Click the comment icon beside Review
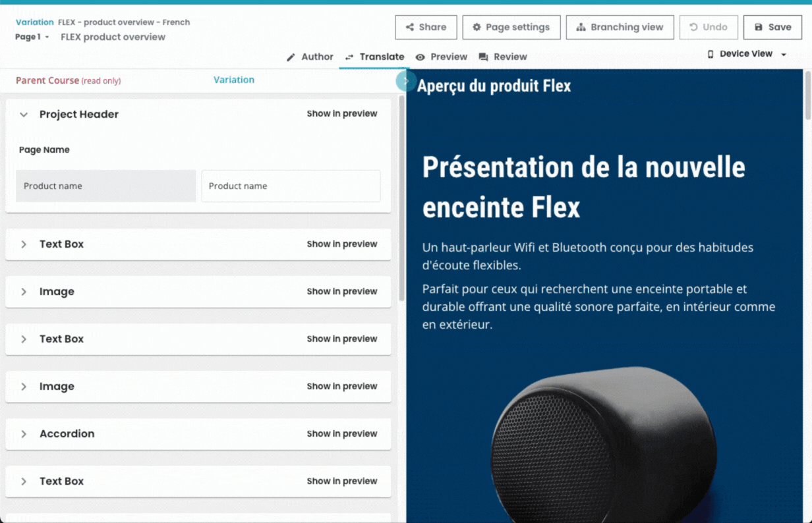This screenshot has width=812, height=523. click(x=483, y=57)
